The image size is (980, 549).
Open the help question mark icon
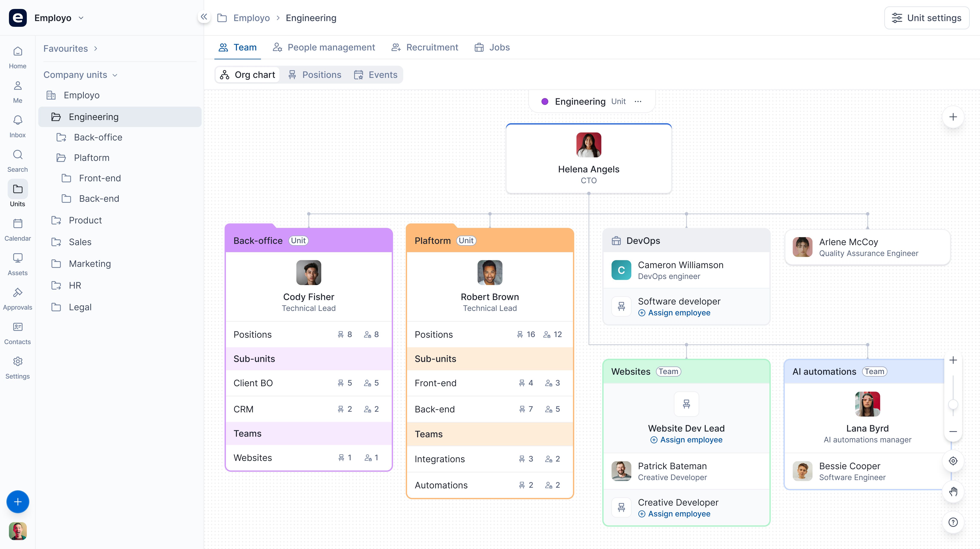[953, 522]
